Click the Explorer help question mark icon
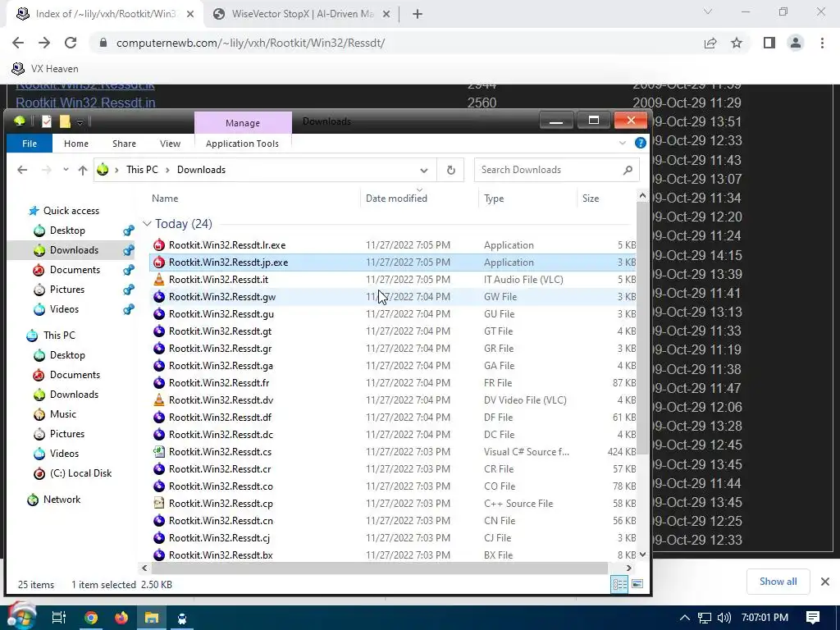Screen dimensions: 840x630 click(x=640, y=143)
